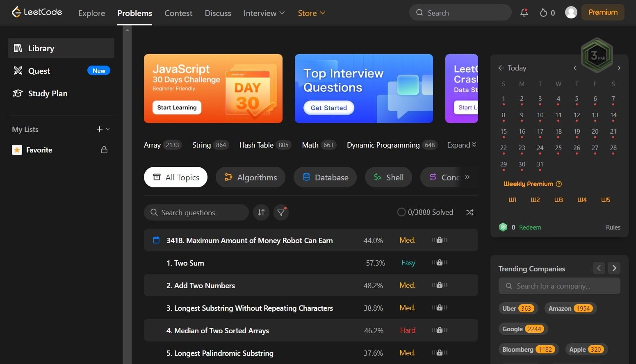Image resolution: width=636 pixels, height=364 pixels.
Task: Select Weekly Premium W3
Action: [558, 200]
